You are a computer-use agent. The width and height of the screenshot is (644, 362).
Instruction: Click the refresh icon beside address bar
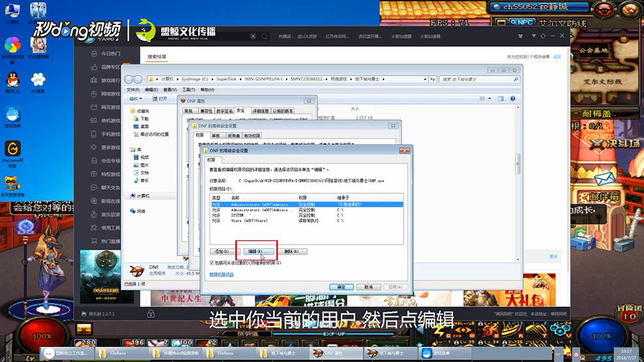click(x=432, y=79)
